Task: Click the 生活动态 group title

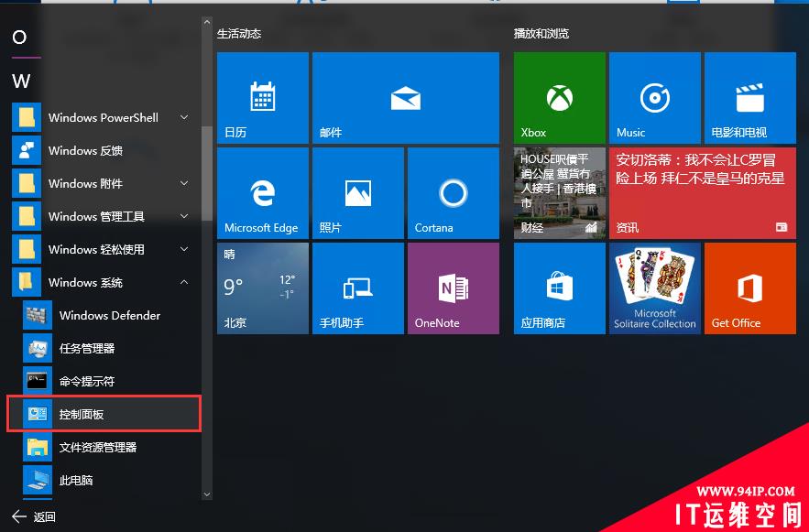Action: [239, 34]
